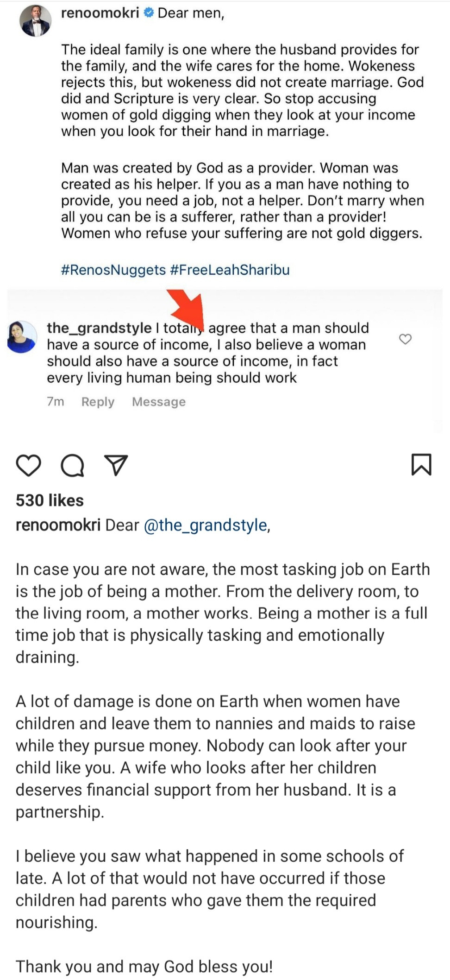Like the_grandstyle's comment via the small heart

(x=406, y=339)
